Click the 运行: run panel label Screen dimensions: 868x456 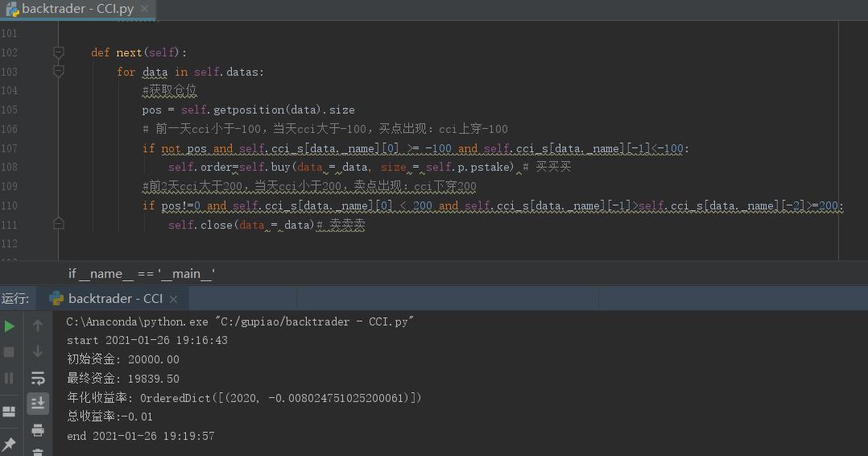(x=15, y=299)
